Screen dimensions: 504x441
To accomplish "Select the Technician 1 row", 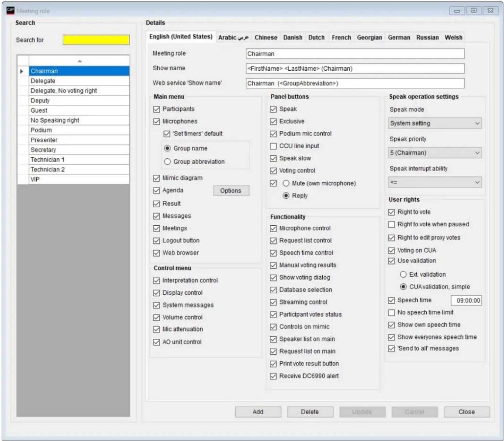I will click(79, 160).
